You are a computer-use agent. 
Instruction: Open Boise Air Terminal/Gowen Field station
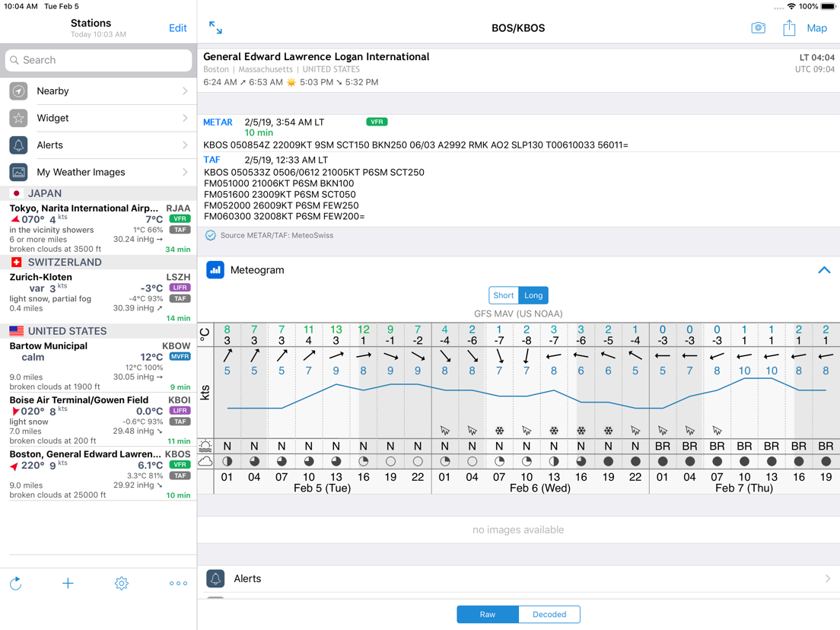tap(99, 420)
